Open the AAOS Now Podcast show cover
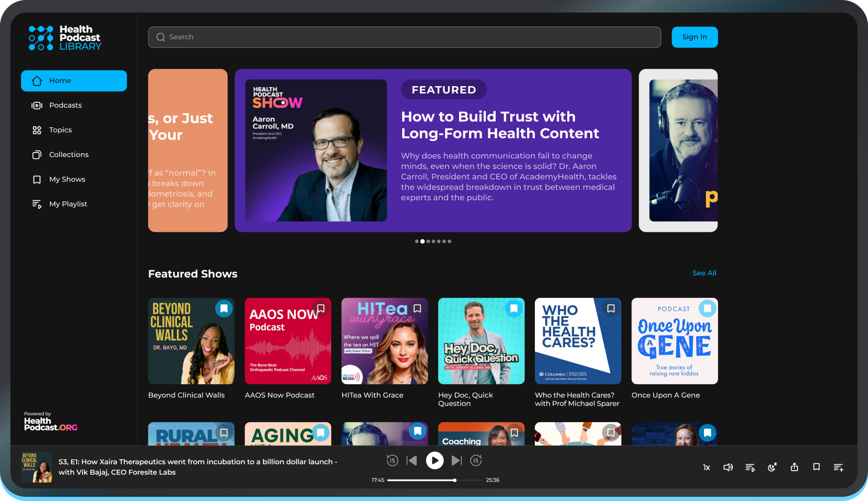Viewport: 868px width, 501px height. pyautogui.click(x=288, y=341)
